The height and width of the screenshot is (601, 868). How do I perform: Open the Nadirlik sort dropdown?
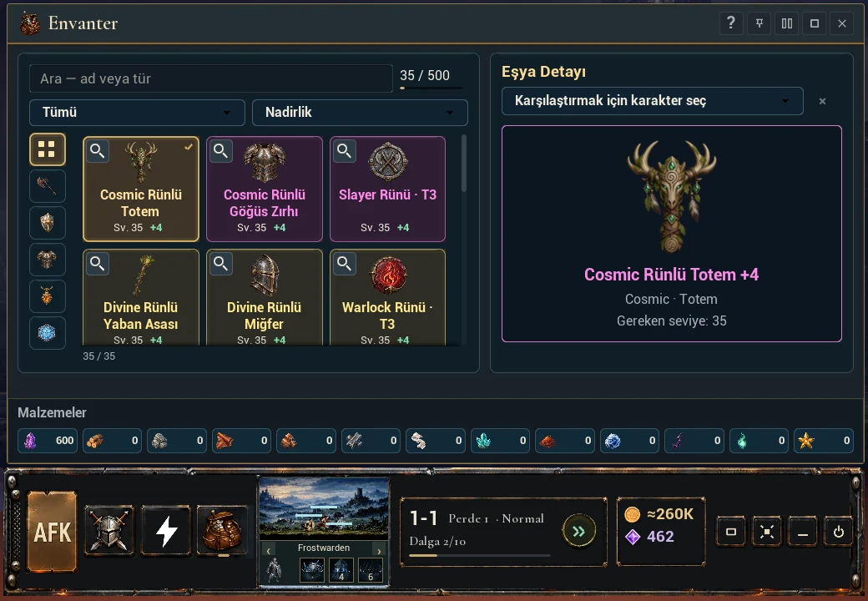click(x=360, y=113)
